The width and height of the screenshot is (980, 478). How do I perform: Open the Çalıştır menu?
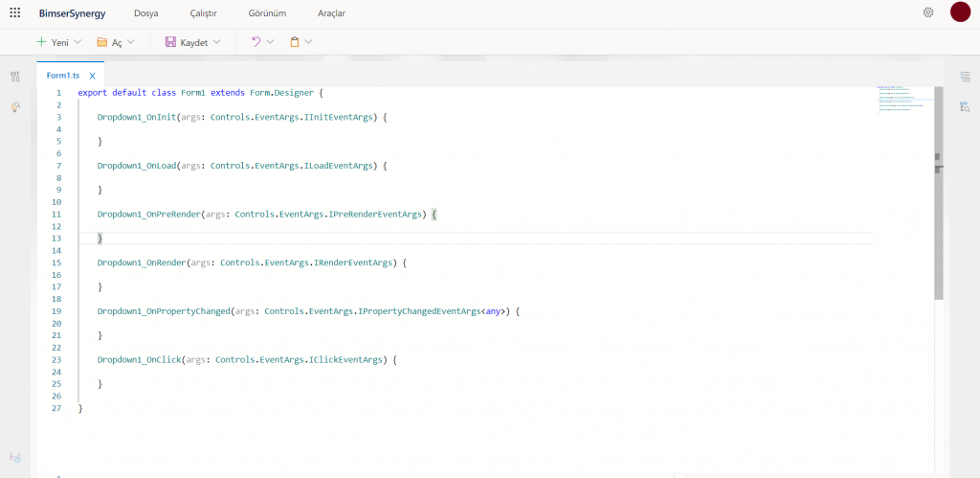point(202,13)
